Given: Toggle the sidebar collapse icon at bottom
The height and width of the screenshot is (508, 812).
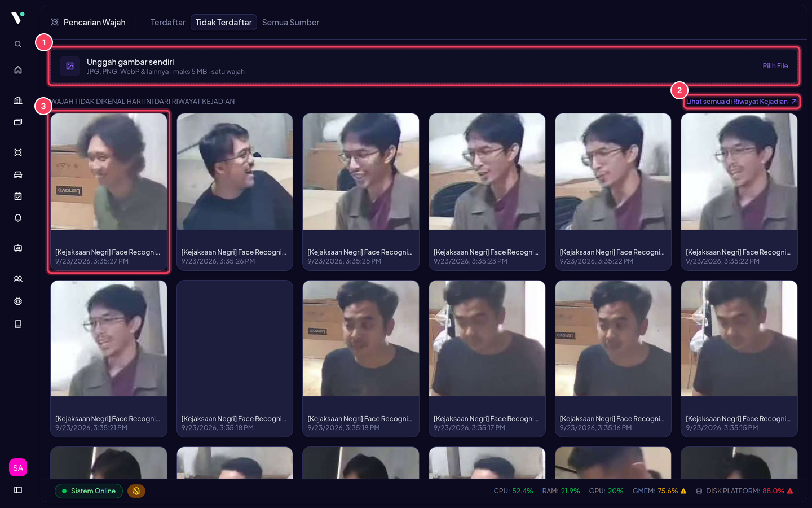Looking at the screenshot, I should (x=18, y=490).
